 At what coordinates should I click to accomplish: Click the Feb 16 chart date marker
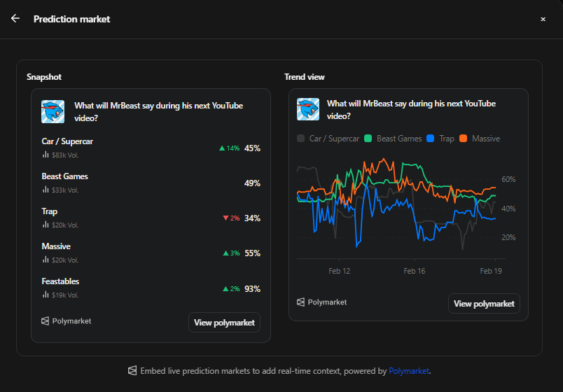414,271
